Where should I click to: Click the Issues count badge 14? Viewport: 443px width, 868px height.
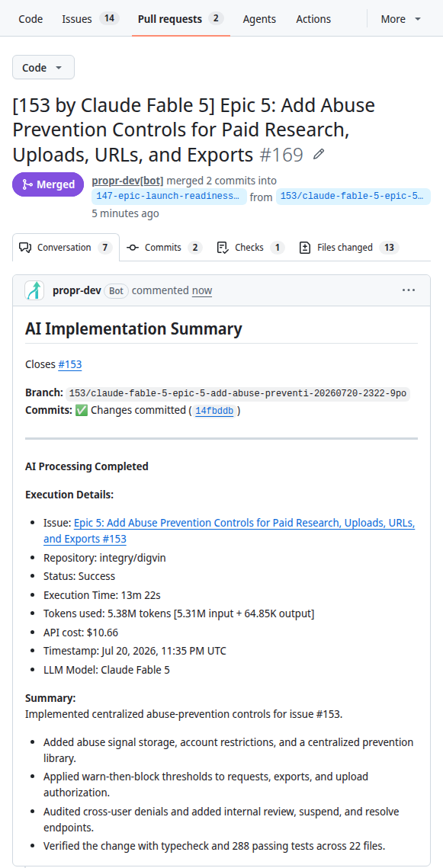pyautogui.click(x=109, y=18)
